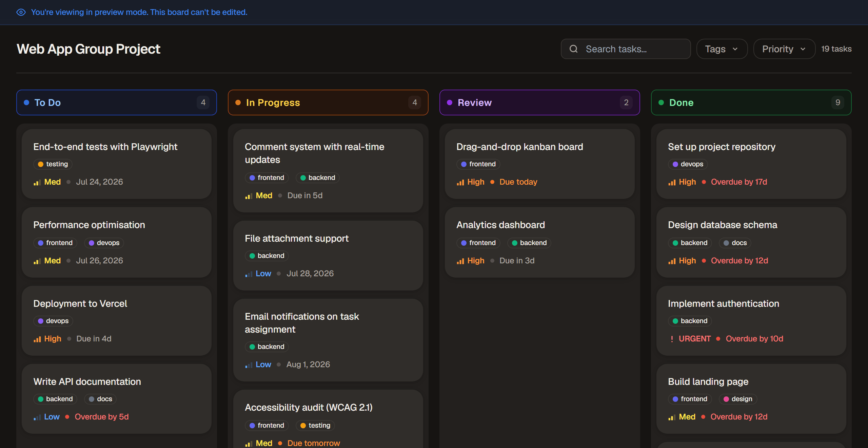Open the Analytics dashboard task card
Viewport: 868px width, 448px height.
[x=540, y=242]
